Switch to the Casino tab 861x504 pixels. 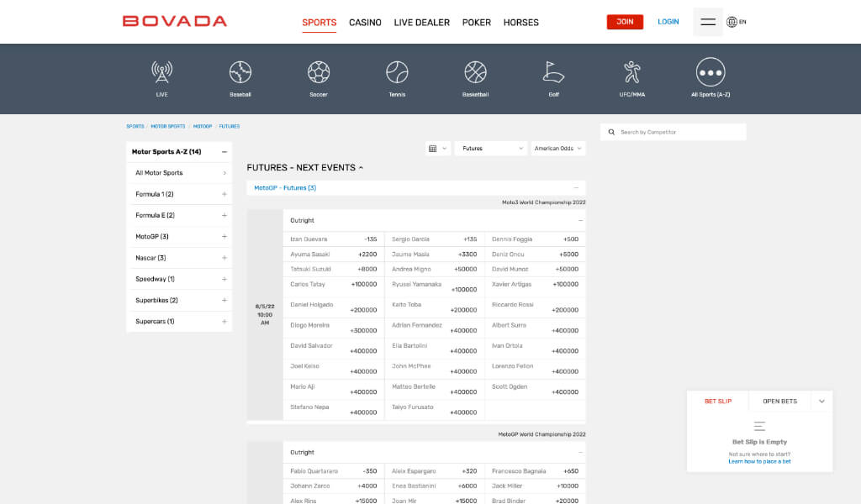click(x=365, y=23)
